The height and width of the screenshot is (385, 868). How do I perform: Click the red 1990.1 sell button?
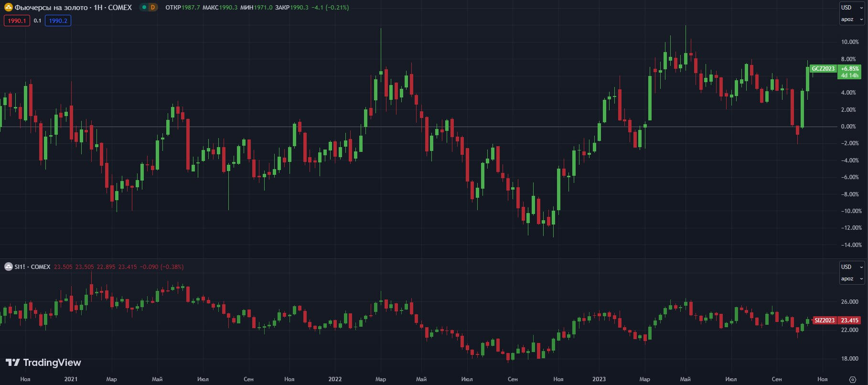17,21
